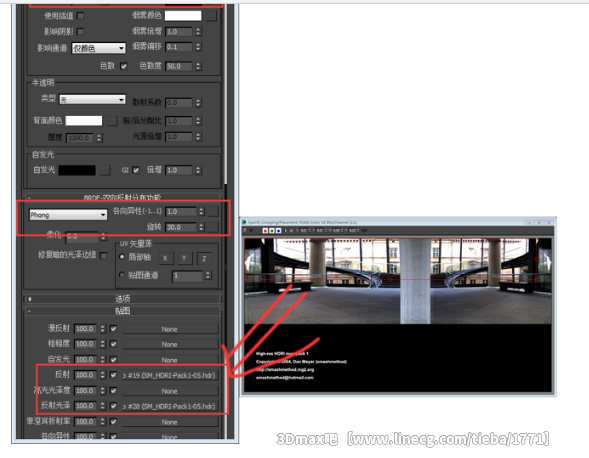Open the Phong BRDF type dropdown

(x=68, y=215)
